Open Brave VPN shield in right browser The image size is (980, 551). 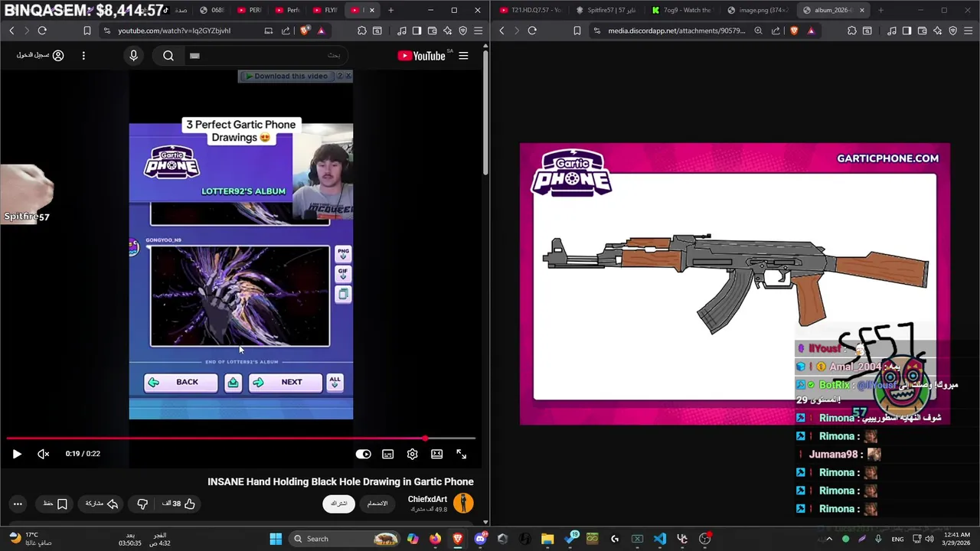(953, 31)
